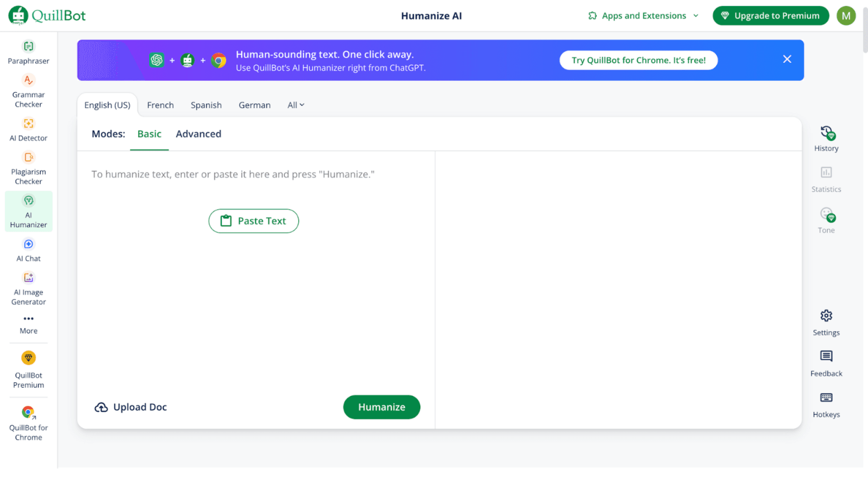Click the Feedback icon
The image size is (868, 488).
tap(826, 357)
